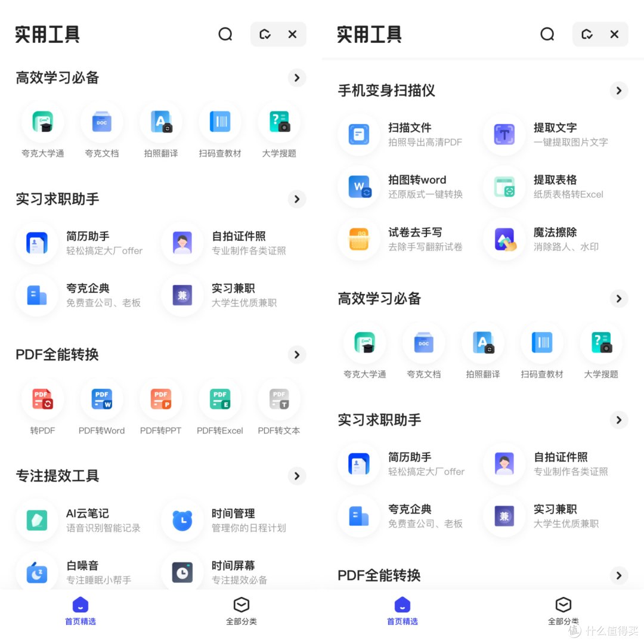
Task: Tap search icon in left screen header
Action: [225, 34]
